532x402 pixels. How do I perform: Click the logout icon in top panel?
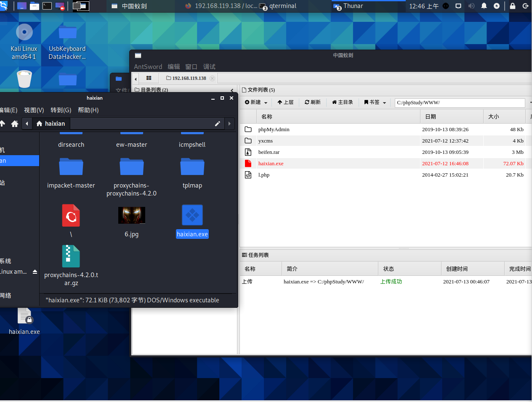point(525,6)
